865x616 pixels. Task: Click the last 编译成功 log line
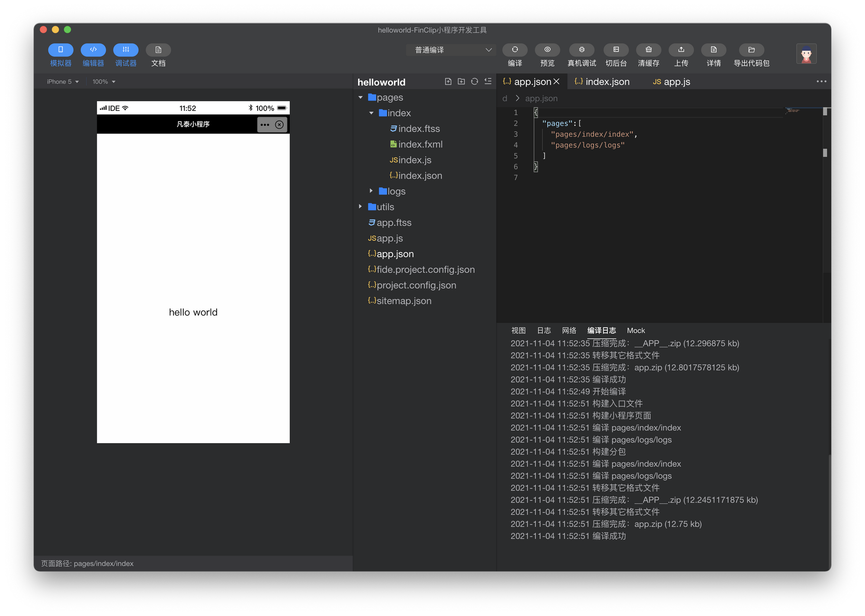pos(568,536)
